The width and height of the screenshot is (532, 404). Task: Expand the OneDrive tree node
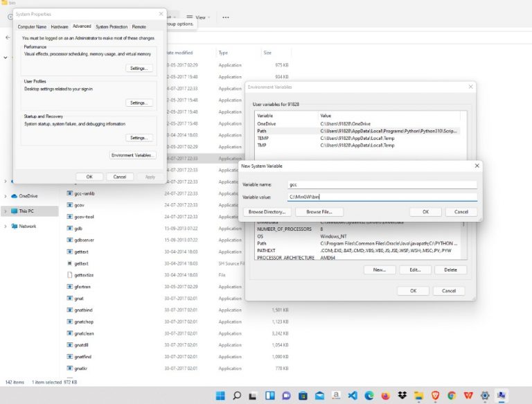pos(6,196)
